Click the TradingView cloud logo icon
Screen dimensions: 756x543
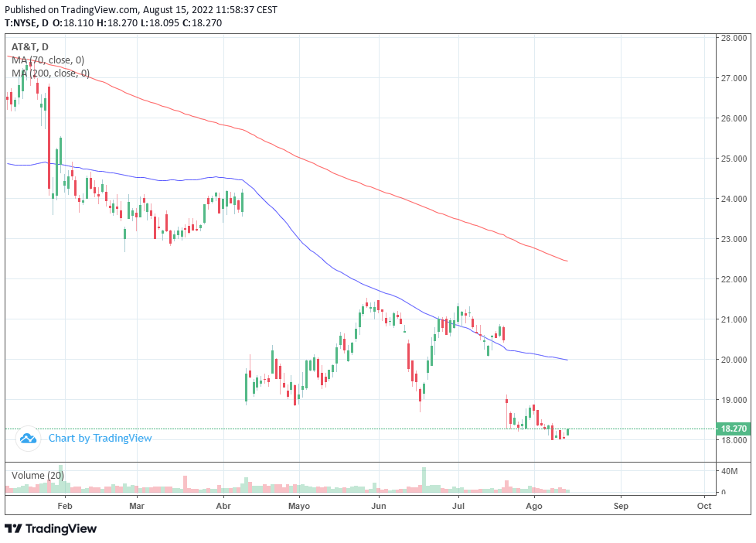click(28, 439)
